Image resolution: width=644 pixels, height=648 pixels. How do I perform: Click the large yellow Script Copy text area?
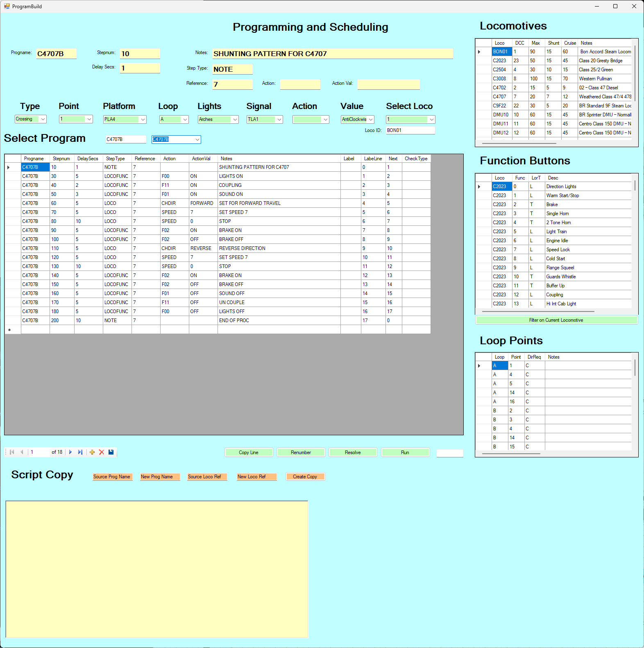[157, 569]
